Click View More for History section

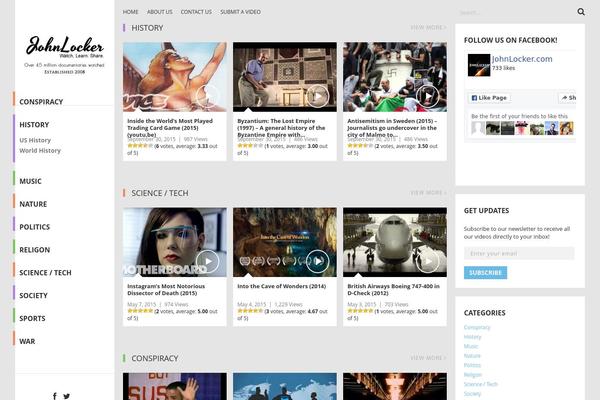428,28
